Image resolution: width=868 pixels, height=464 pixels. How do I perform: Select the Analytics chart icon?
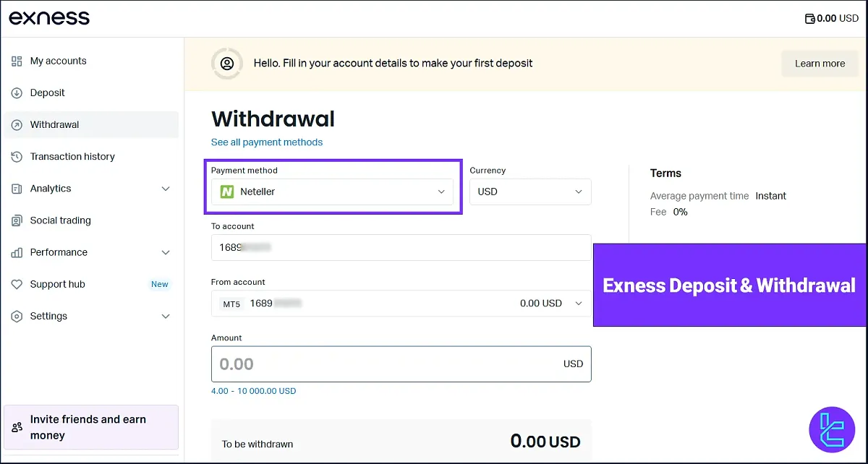point(16,189)
